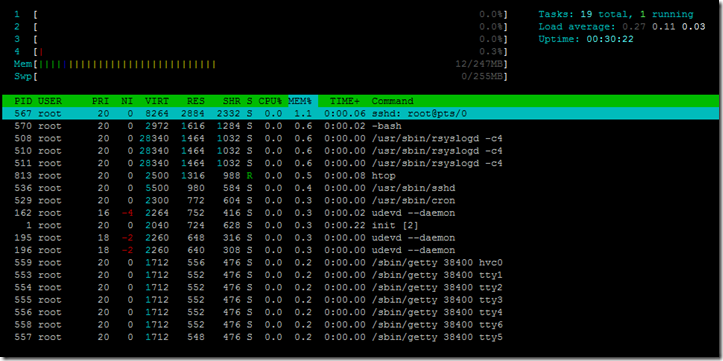The width and height of the screenshot is (723, 361).
Task: Select the init [2] process row
Action: tap(361, 225)
